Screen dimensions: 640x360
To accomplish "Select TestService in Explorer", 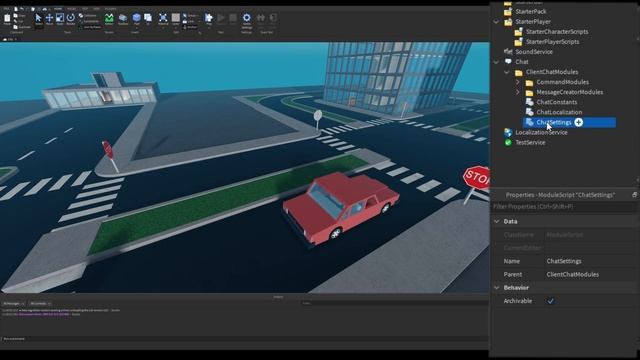I will (530, 142).
